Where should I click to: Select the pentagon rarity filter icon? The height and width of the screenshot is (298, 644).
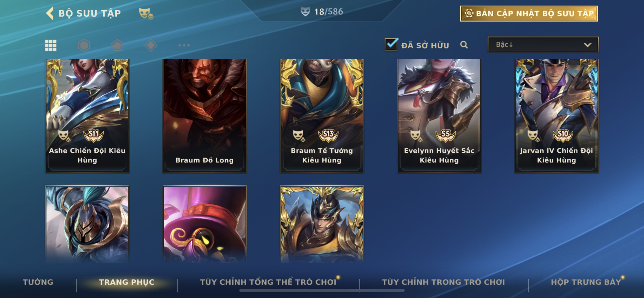[x=117, y=45]
